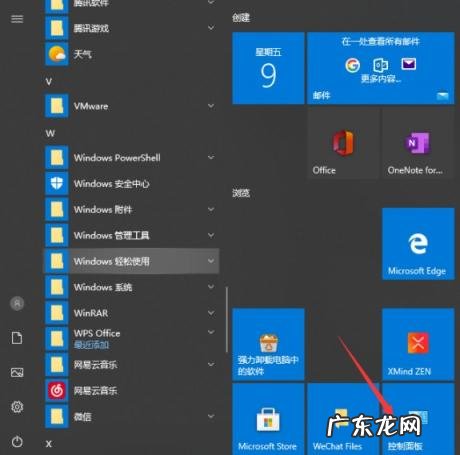Click the WinRAR folder icon

pos(57,313)
